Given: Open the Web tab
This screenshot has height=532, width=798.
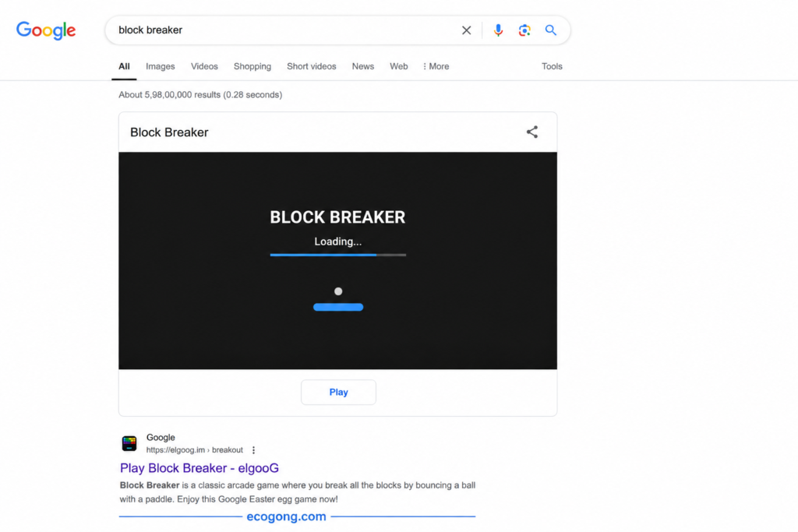Looking at the screenshot, I should (x=398, y=67).
